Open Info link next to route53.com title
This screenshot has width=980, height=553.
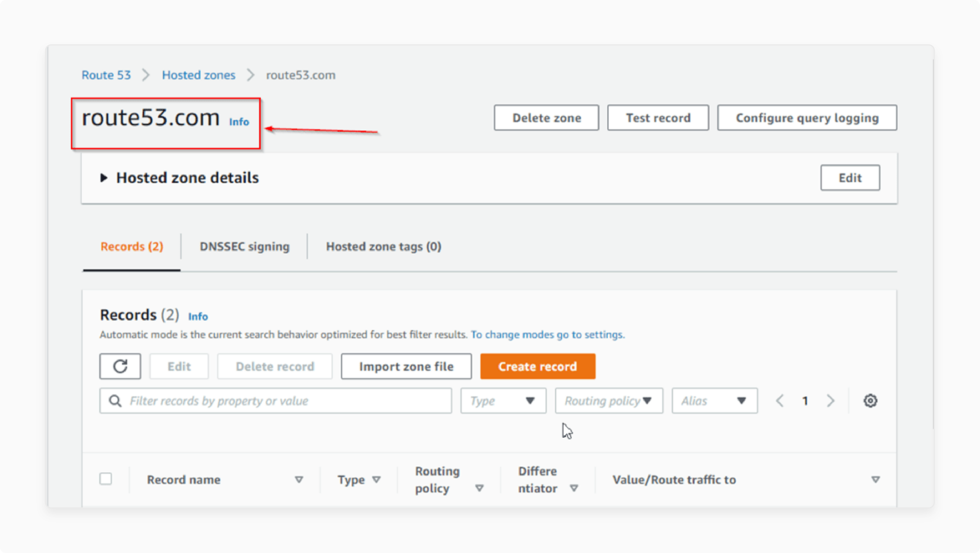click(239, 122)
